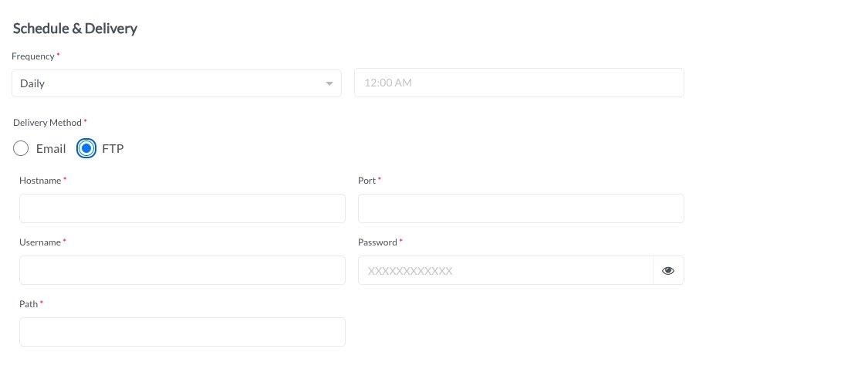
Task: Select the Email delivery radio button
Action: point(21,148)
